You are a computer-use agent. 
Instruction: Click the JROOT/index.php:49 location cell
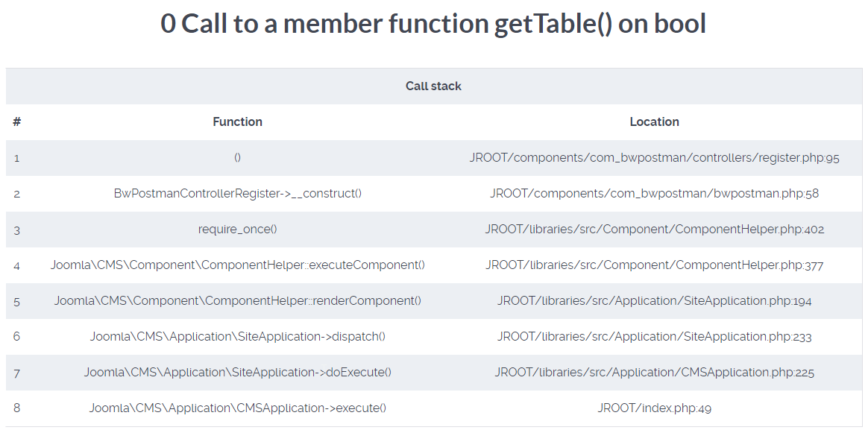pyautogui.click(x=654, y=408)
